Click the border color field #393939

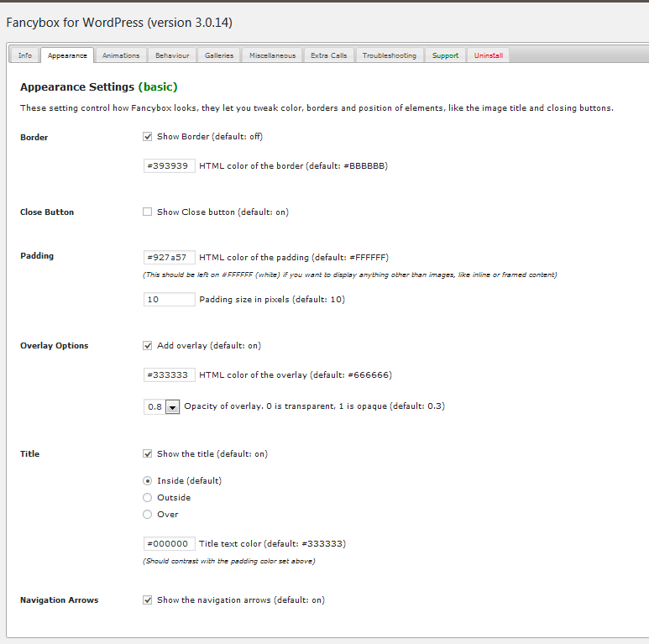[x=170, y=166]
